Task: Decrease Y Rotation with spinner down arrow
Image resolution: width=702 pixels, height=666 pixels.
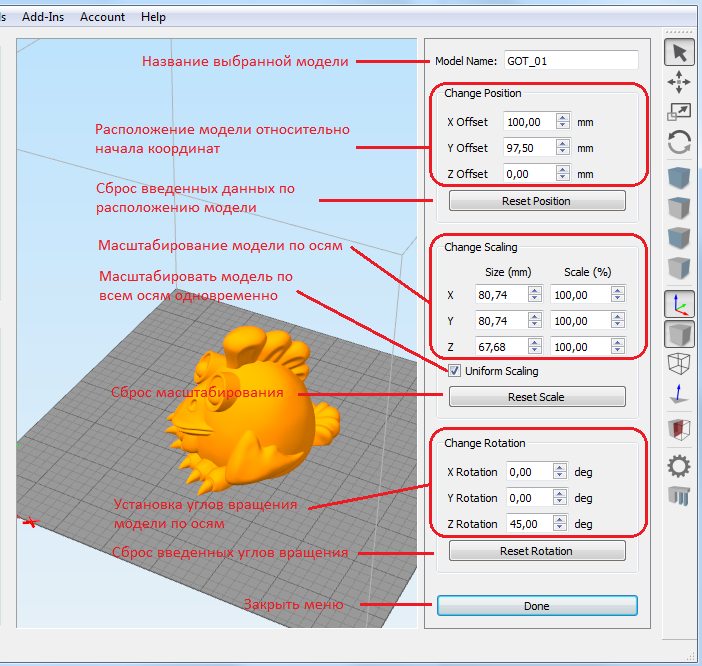Action: point(560,502)
